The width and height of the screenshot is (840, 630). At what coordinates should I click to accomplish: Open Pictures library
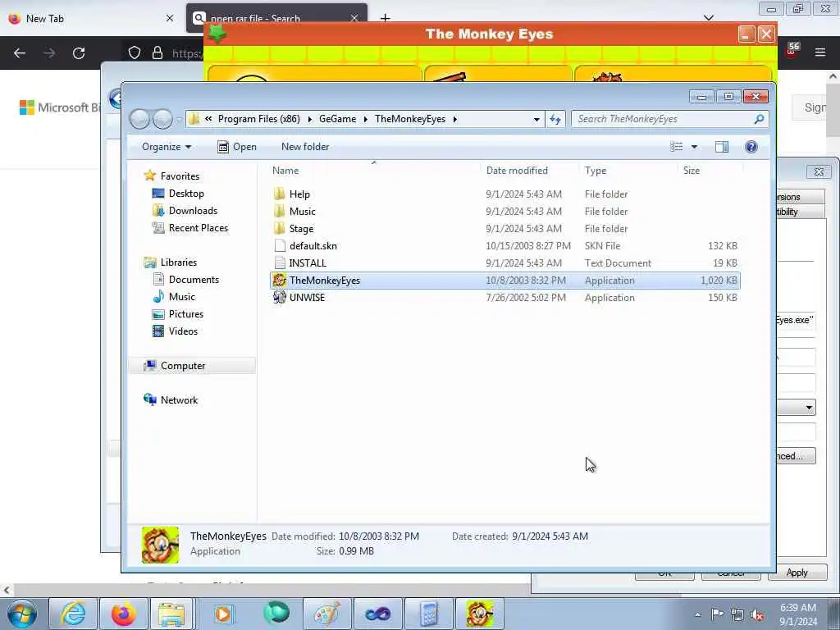click(x=186, y=314)
